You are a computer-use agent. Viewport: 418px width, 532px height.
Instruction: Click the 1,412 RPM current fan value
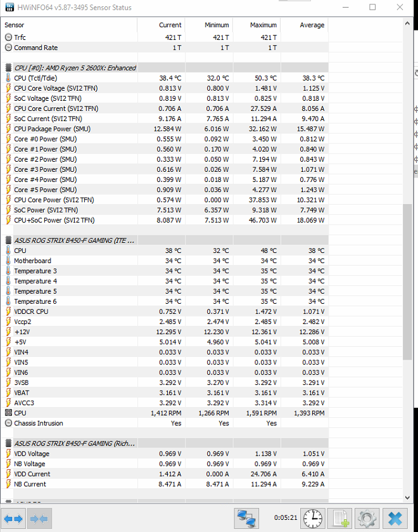click(166, 413)
